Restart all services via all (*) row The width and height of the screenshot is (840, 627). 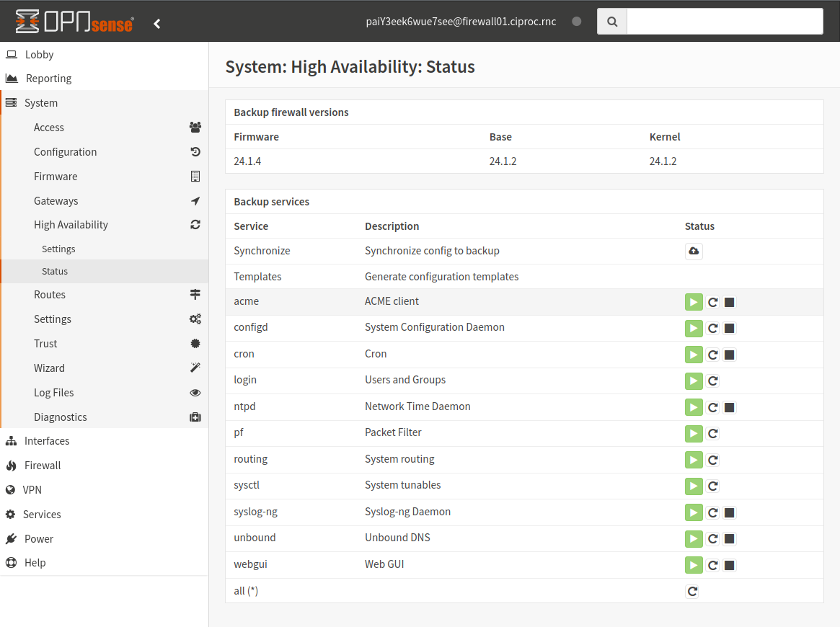coord(691,591)
